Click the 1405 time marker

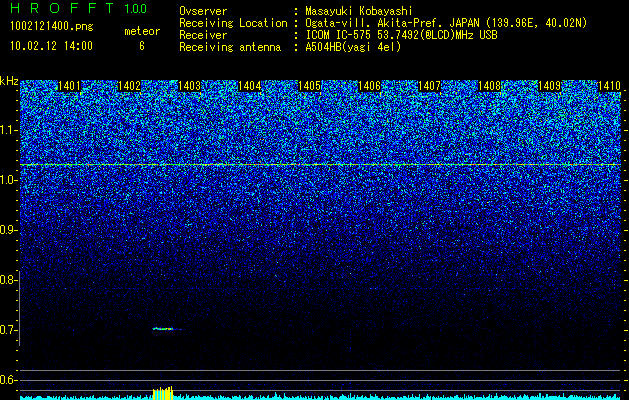(309, 86)
